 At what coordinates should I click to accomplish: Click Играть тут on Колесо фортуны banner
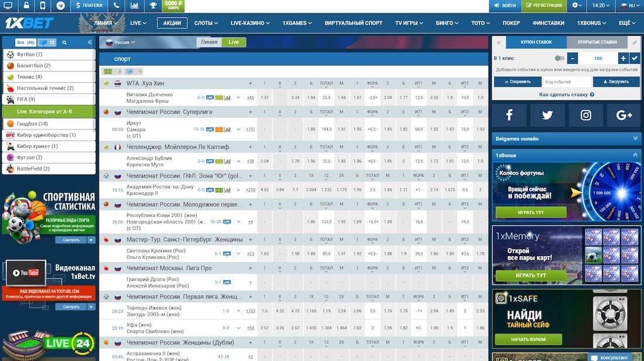tap(530, 212)
